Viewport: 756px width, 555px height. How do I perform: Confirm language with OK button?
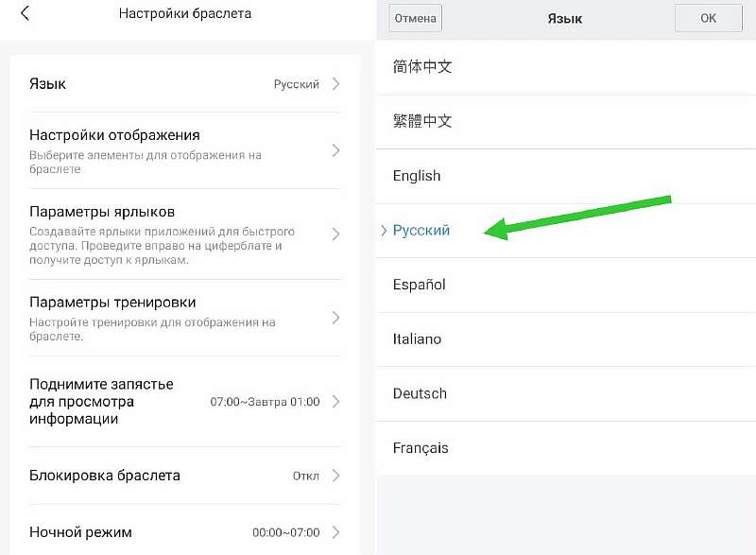coord(708,18)
